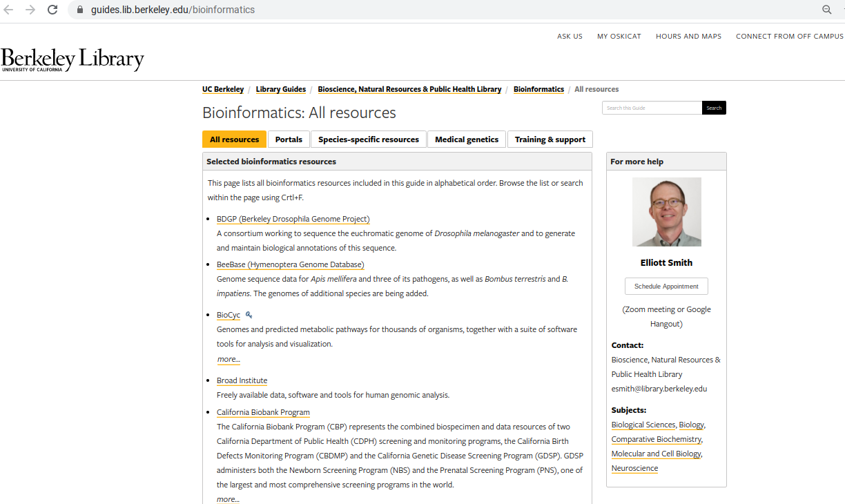Screen dimensions: 845x504
Task: Click Elliott Smith's profile photo
Action: click(x=667, y=212)
